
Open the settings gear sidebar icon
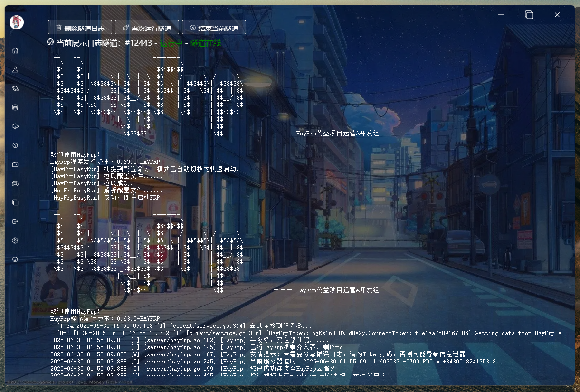[x=15, y=240]
